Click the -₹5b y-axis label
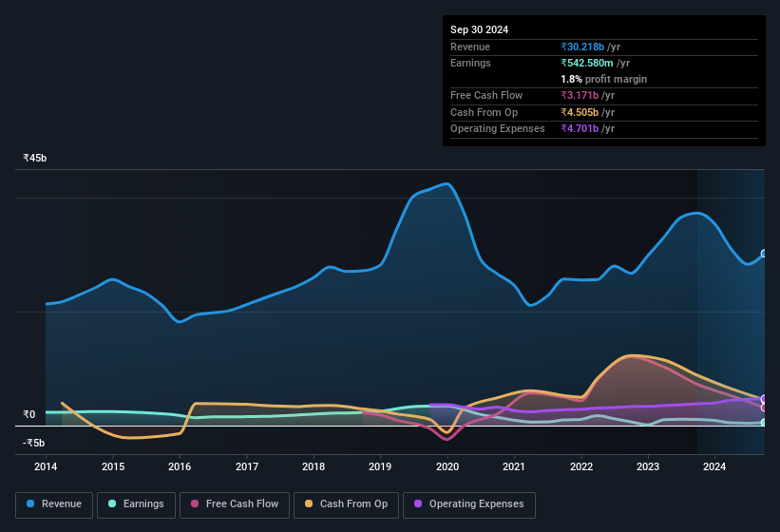This screenshot has width=780, height=532. (34, 443)
